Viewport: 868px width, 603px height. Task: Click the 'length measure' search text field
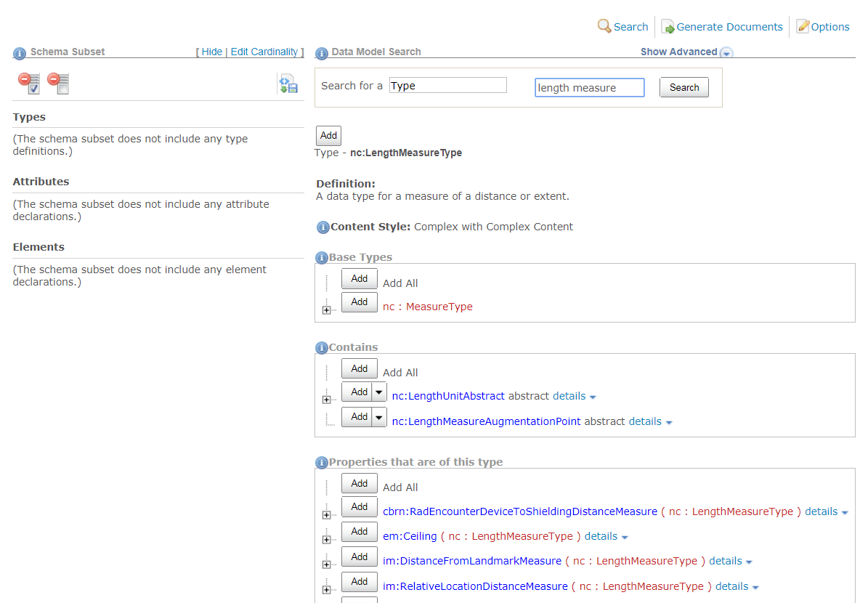click(589, 88)
